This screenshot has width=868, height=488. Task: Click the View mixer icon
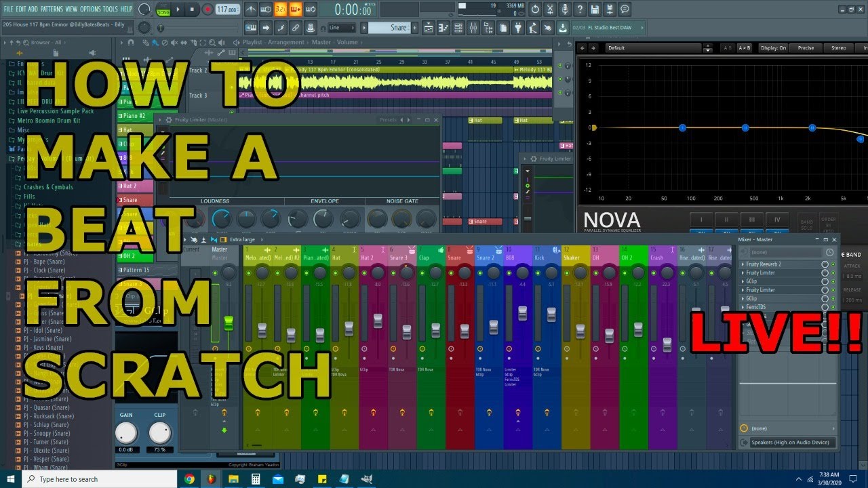[473, 28]
